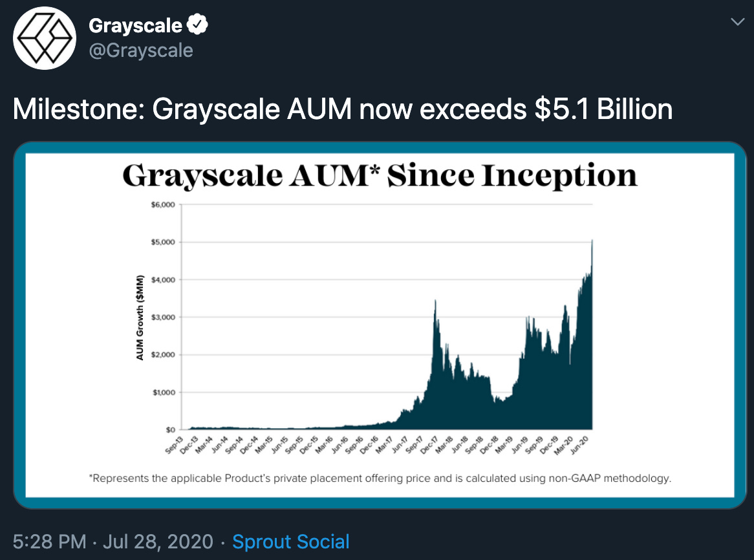The image size is (754, 560).
Task: Click the chart title Grayscale AUM Since Inception
Action: point(380,175)
